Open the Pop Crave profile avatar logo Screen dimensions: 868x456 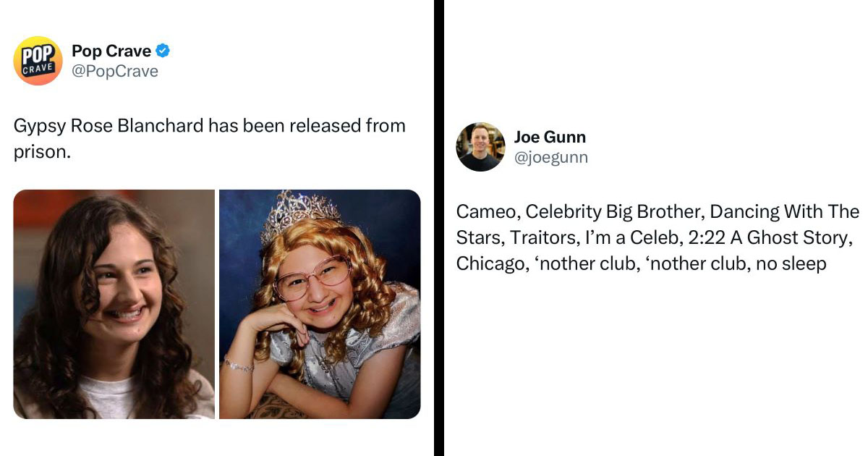click(x=38, y=61)
